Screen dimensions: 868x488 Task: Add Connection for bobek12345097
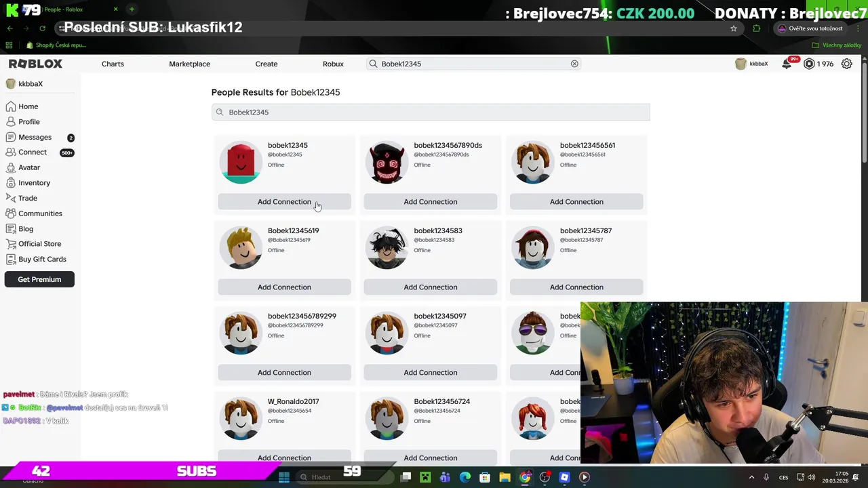click(431, 373)
